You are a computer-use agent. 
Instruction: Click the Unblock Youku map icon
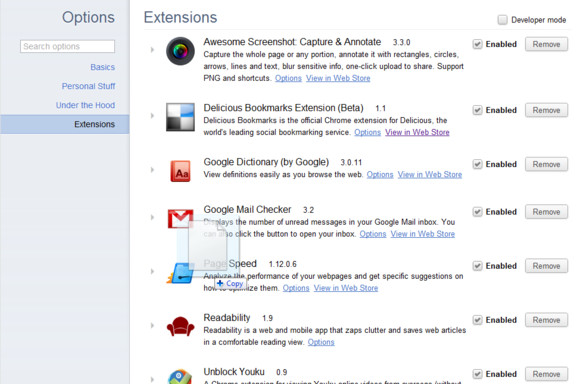click(x=180, y=377)
